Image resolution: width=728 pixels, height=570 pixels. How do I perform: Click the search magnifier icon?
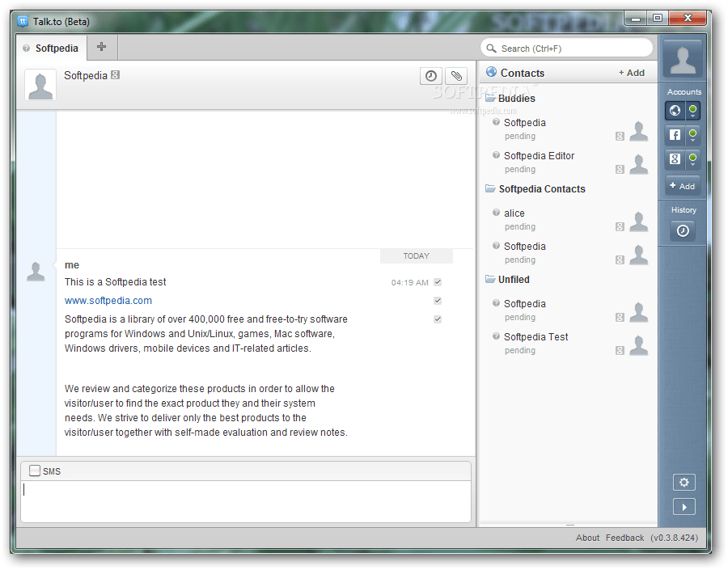pos(491,49)
